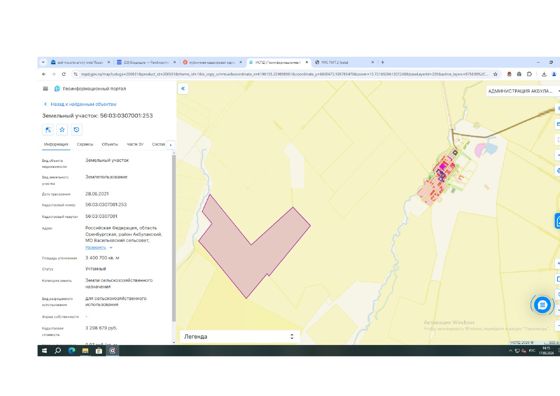The width and height of the screenshot is (560, 396).
Task: Reload the page with the browser refresh icon
Action: (64, 74)
